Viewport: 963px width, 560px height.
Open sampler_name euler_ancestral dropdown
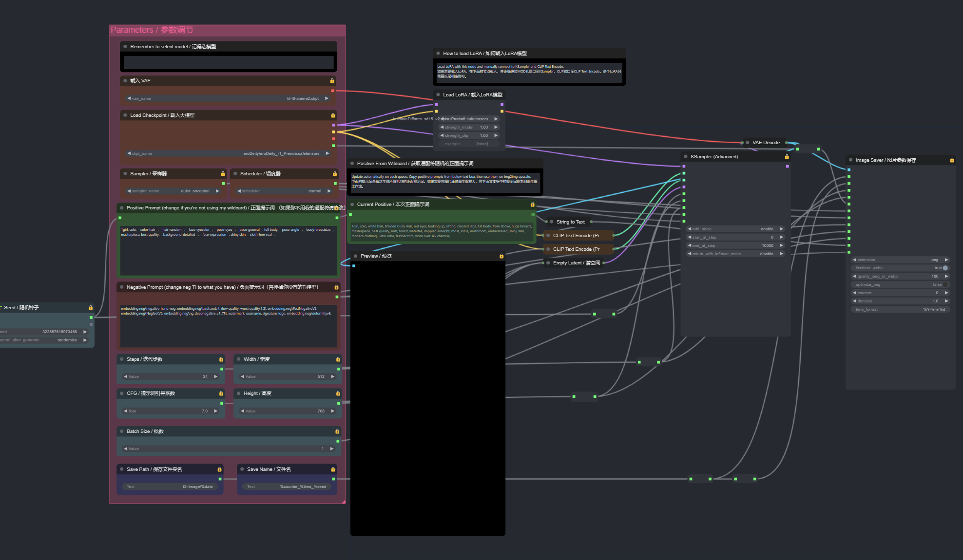click(173, 191)
